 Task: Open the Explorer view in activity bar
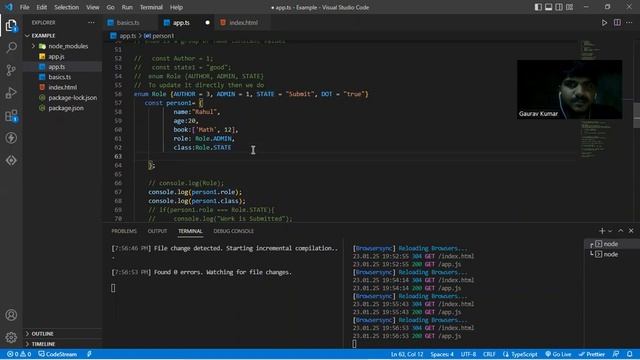pos(11,26)
